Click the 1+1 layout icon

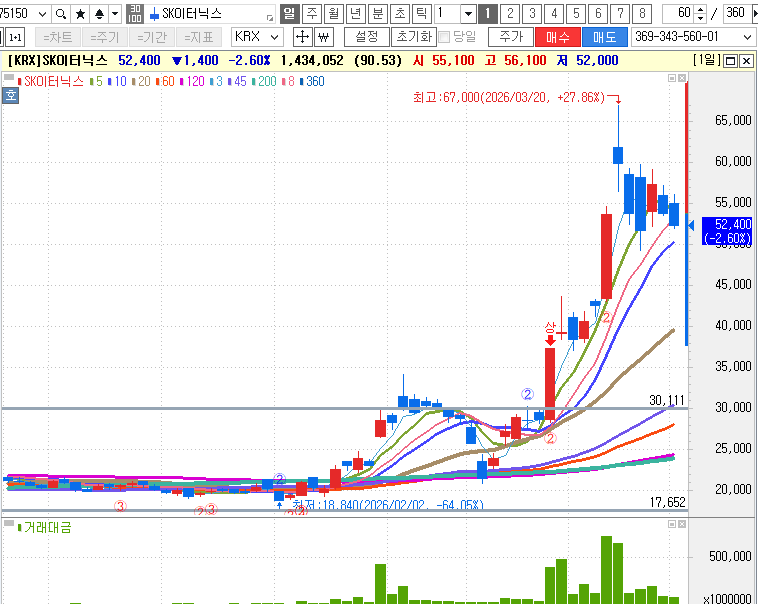(x=15, y=37)
